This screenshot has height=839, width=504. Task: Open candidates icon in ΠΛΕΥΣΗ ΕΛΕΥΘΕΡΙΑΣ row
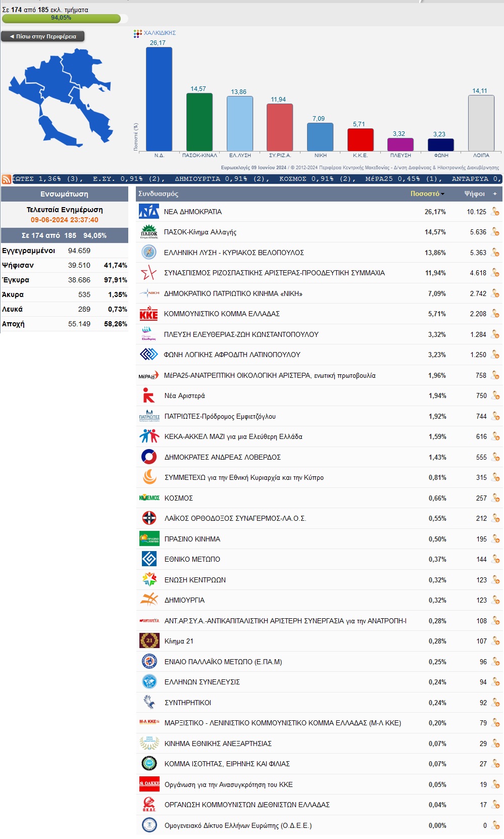point(495,334)
